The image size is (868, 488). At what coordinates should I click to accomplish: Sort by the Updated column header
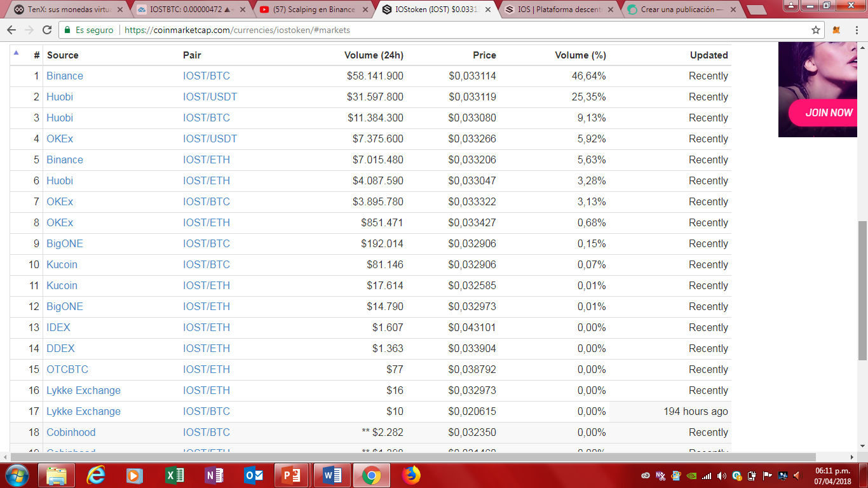pos(709,55)
